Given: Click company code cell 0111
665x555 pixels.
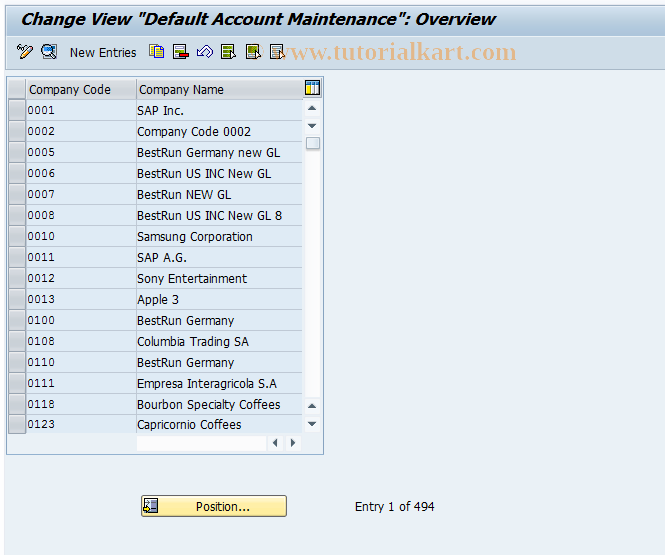Looking at the screenshot, I should click(x=81, y=383).
